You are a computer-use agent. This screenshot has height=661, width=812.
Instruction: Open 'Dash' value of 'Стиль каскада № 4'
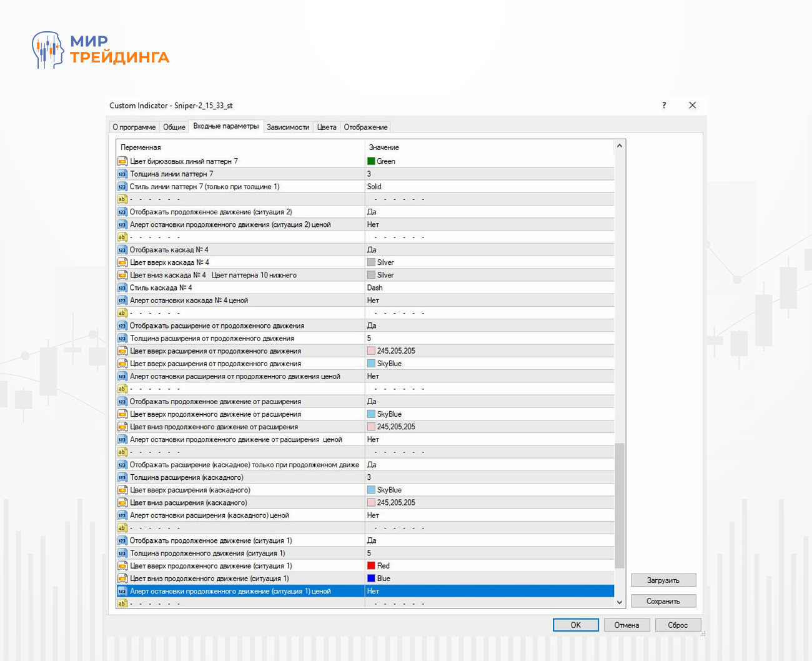(x=375, y=288)
